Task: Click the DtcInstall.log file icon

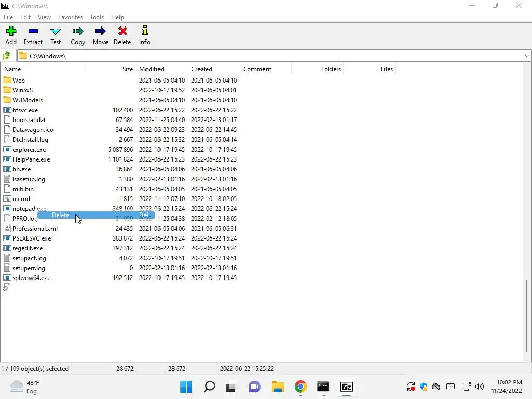Action: point(7,139)
